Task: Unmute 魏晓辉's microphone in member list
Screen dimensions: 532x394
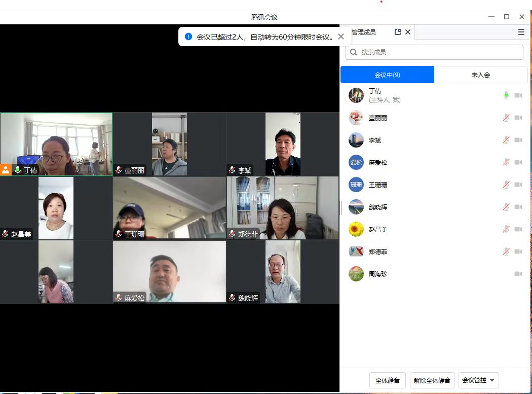Action: coord(506,207)
